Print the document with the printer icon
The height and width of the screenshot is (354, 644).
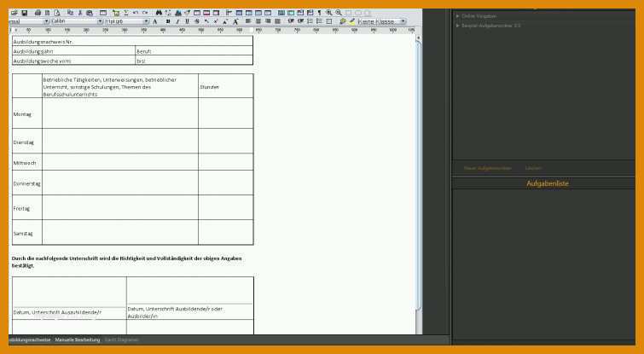click(38, 13)
